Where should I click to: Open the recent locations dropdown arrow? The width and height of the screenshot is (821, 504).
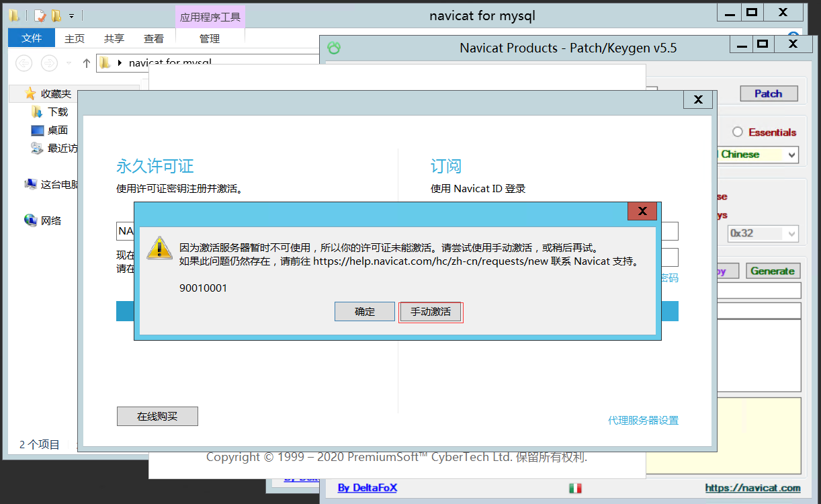[x=69, y=63]
